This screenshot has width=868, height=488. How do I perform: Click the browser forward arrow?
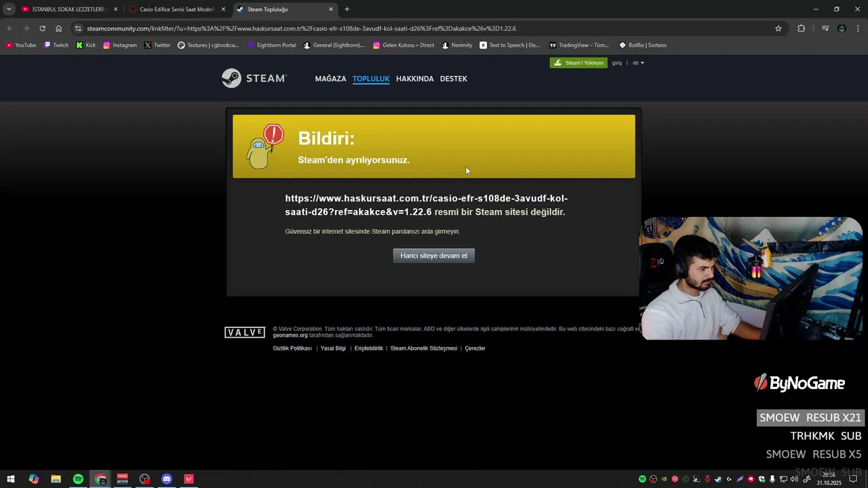[x=26, y=28]
